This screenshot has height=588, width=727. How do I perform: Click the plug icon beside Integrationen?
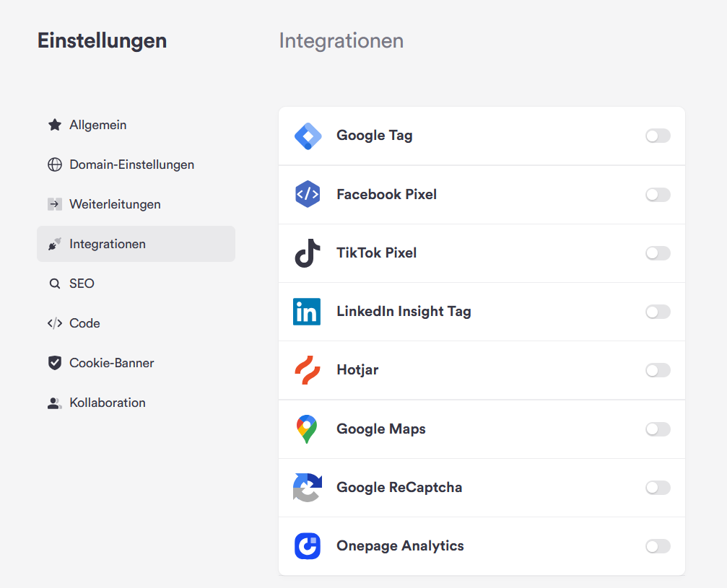click(55, 244)
